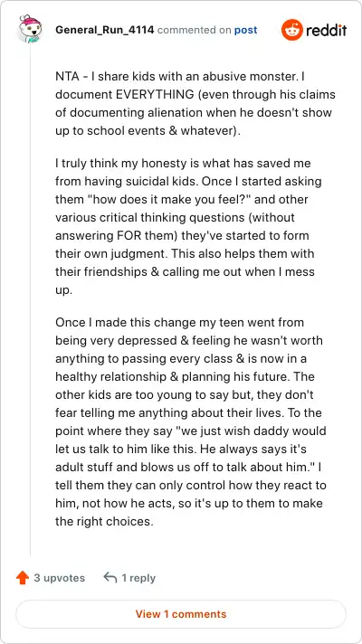Click the "NTA" verdict at comment start
The width and height of the screenshot is (362, 644).
pyautogui.click(x=65, y=76)
